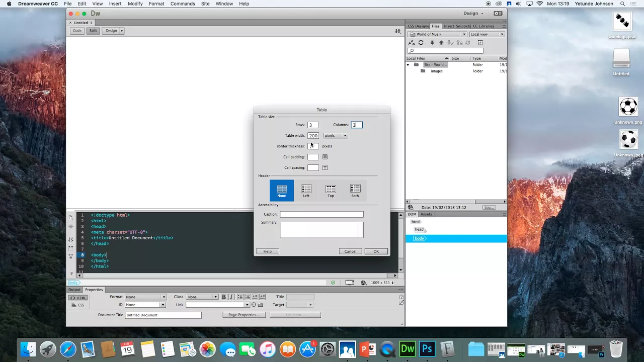Click the Cell padding field
Image resolution: width=644 pixels, height=362 pixels.
pos(313,157)
